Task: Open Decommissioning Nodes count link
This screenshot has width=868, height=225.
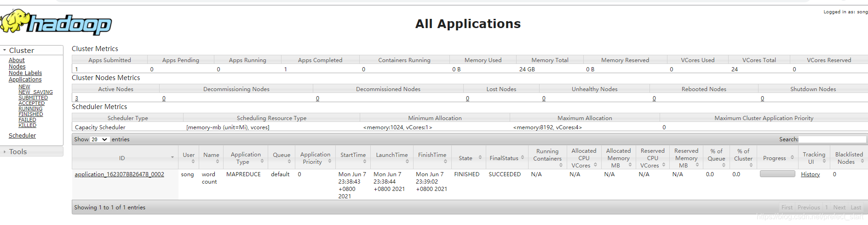Action: tap(164, 98)
